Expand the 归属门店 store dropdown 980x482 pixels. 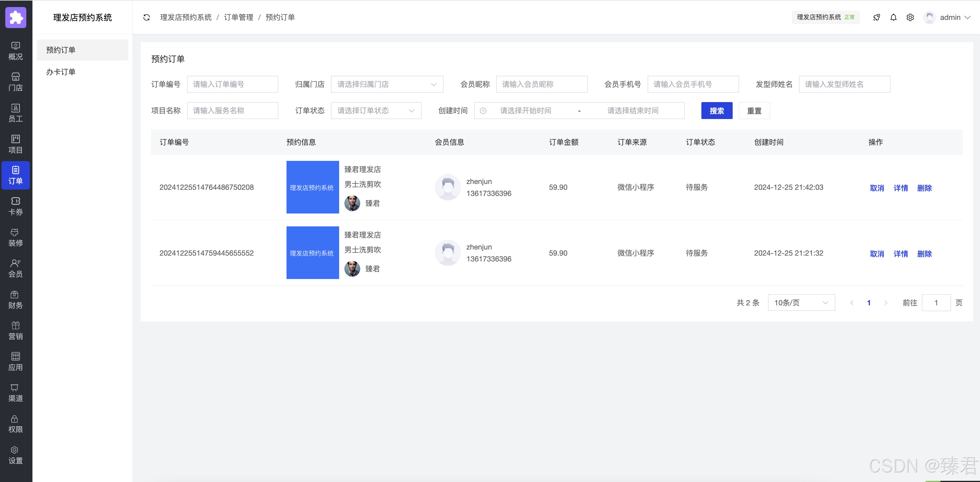click(x=387, y=84)
